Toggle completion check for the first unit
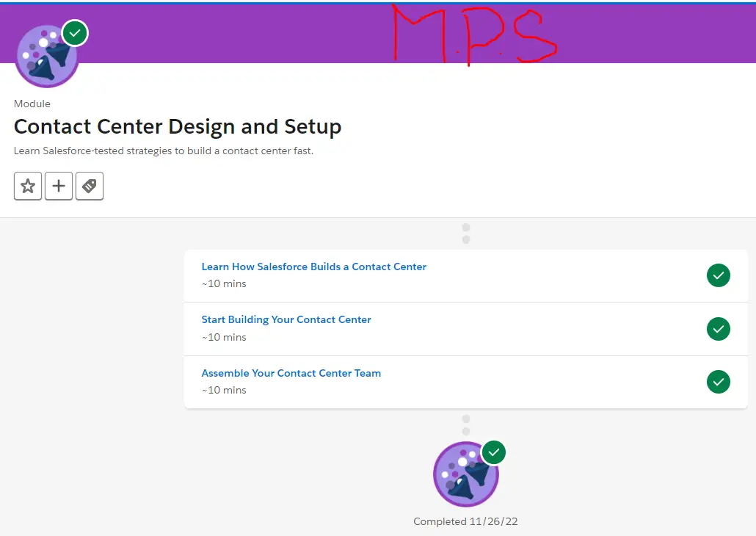The image size is (756, 536). 718,275
